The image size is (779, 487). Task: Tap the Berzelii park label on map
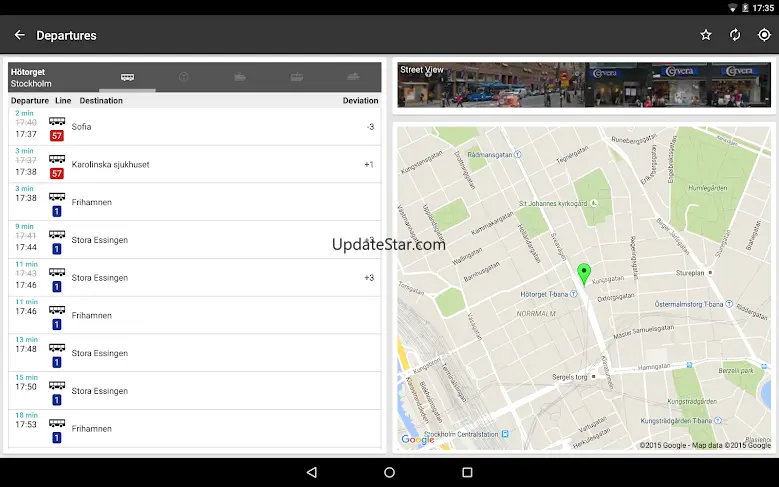pos(736,371)
